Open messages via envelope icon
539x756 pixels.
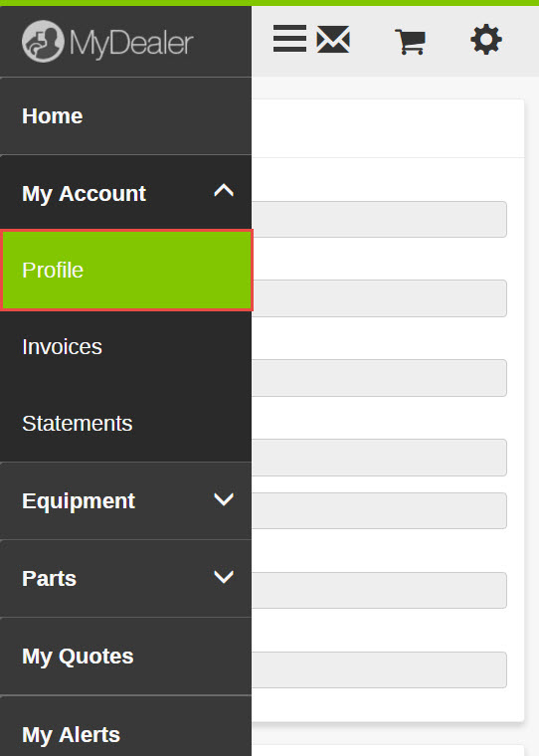coord(333,40)
